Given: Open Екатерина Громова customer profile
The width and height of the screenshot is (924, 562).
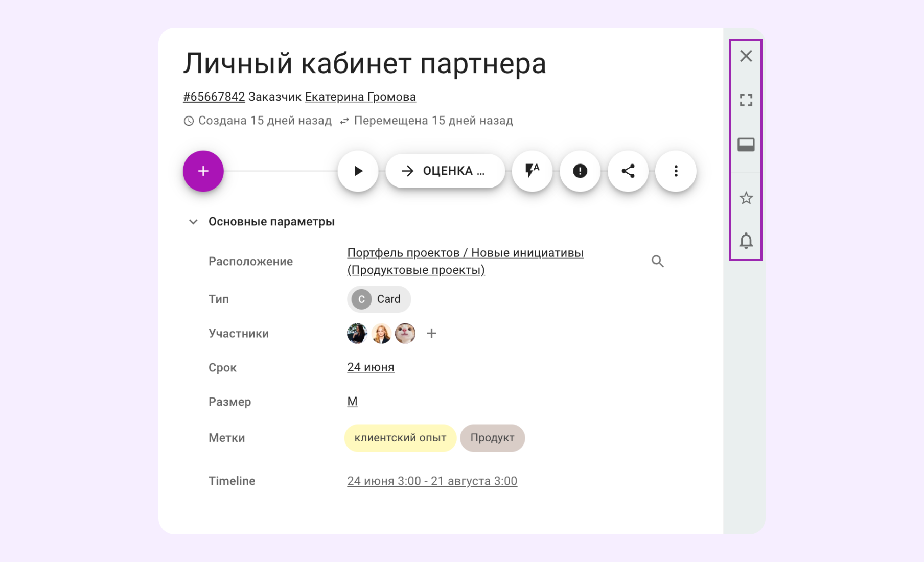Looking at the screenshot, I should coord(360,97).
